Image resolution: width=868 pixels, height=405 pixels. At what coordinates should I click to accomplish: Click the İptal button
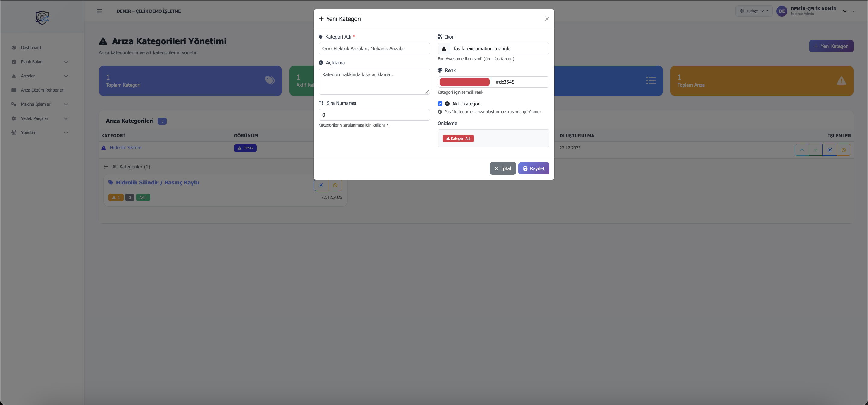[502, 168]
